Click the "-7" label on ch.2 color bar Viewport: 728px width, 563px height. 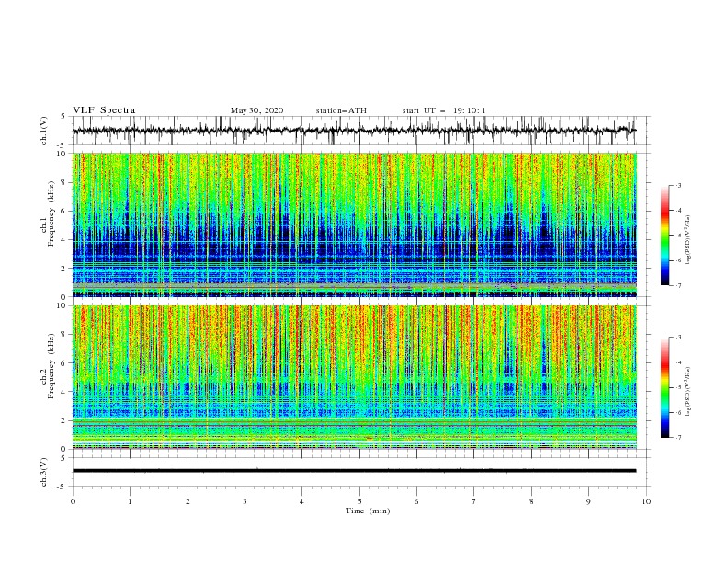677,438
